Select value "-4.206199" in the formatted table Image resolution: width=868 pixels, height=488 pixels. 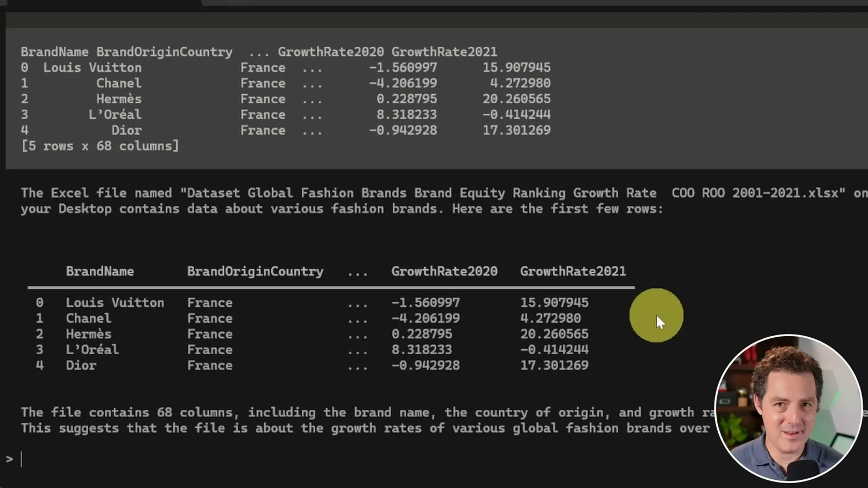425,318
